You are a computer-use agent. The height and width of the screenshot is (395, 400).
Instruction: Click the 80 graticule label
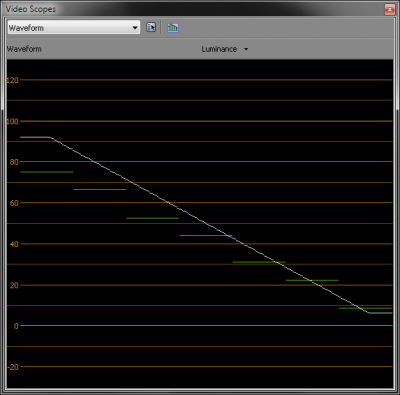pyautogui.click(x=14, y=162)
